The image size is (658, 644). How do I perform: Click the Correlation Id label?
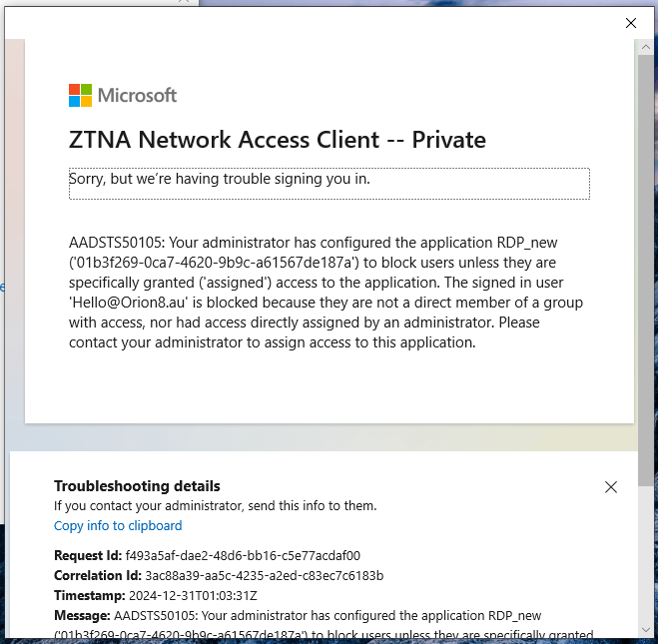tap(98, 575)
